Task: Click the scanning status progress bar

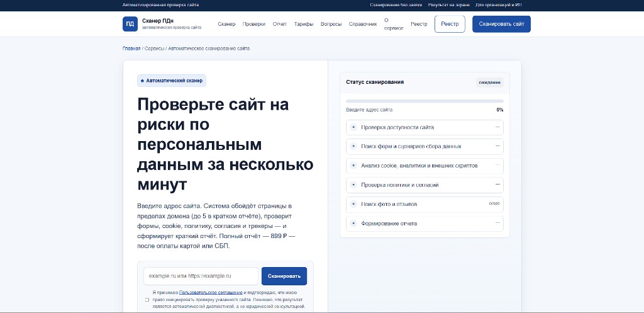Action: (425, 101)
